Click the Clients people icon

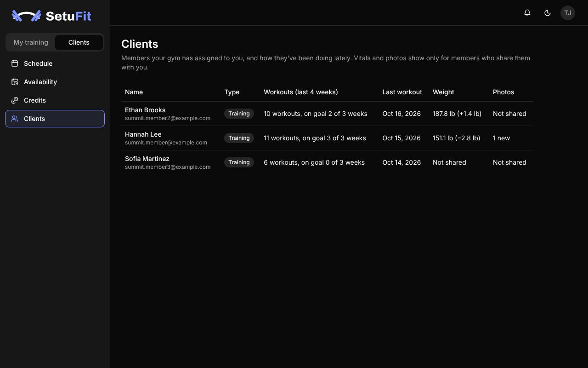(15, 119)
